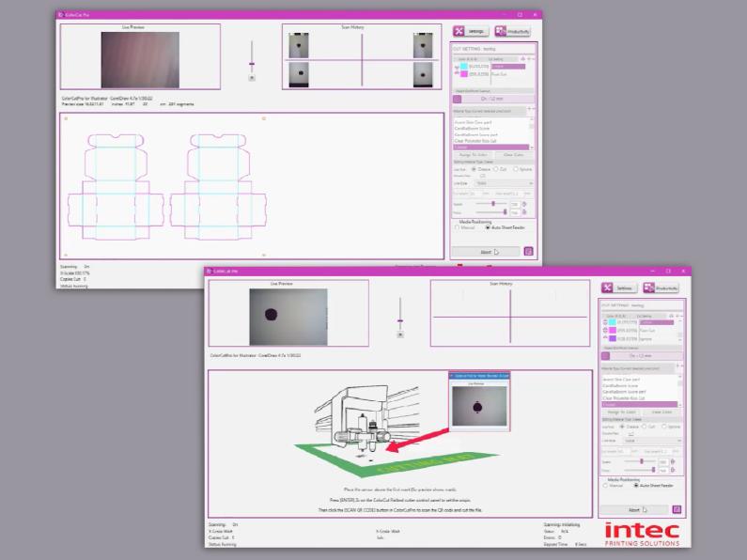Click the cyan color swatch in front window
The height and width of the screenshot is (560, 747).
[x=610, y=322]
